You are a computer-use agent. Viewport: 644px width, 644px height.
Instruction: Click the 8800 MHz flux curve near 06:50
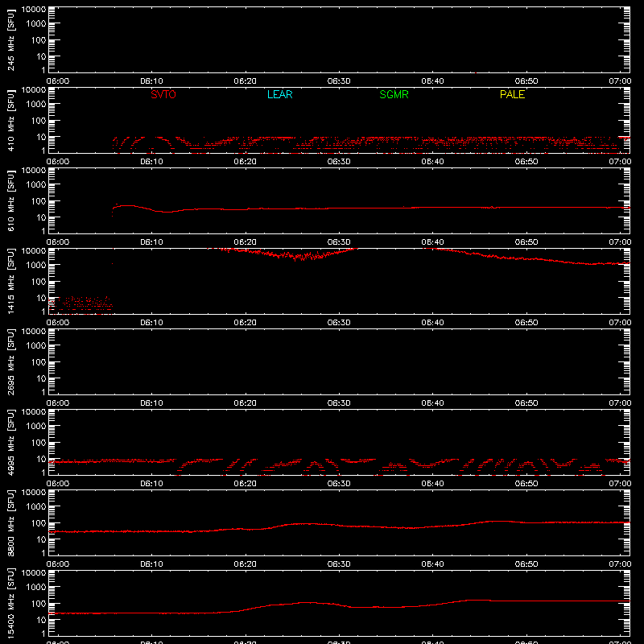tap(526, 522)
